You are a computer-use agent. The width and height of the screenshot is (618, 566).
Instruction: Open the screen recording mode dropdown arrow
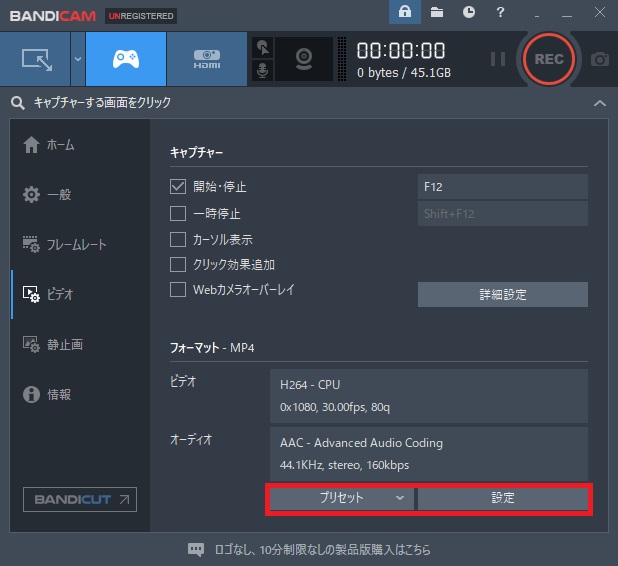point(78,59)
